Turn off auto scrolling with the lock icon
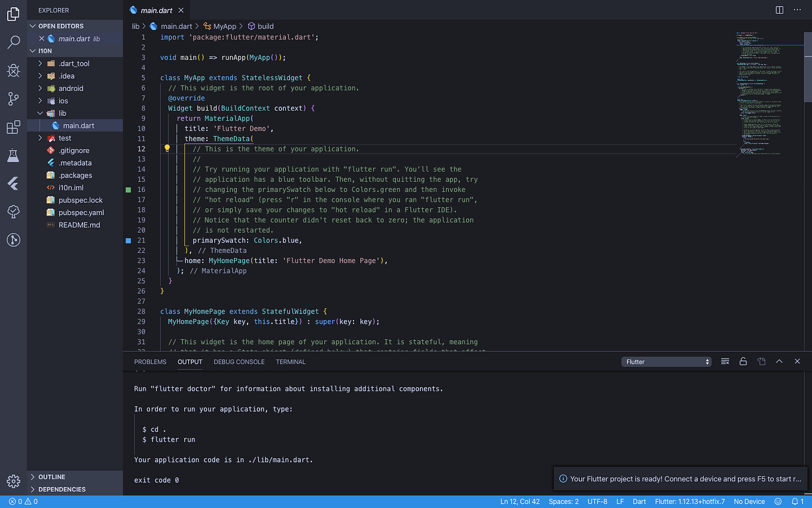The image size is (812, 508). (x=743, y=361)
